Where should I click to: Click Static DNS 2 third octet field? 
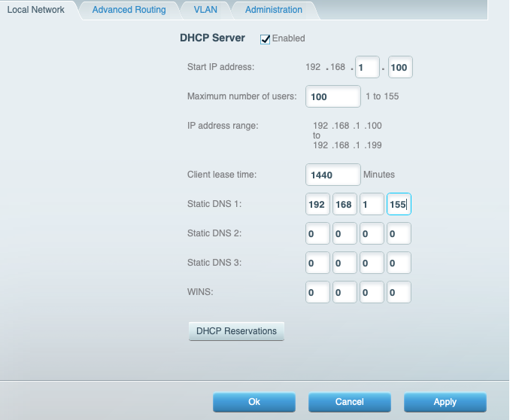pyautogui.click(x=372, y=233)
